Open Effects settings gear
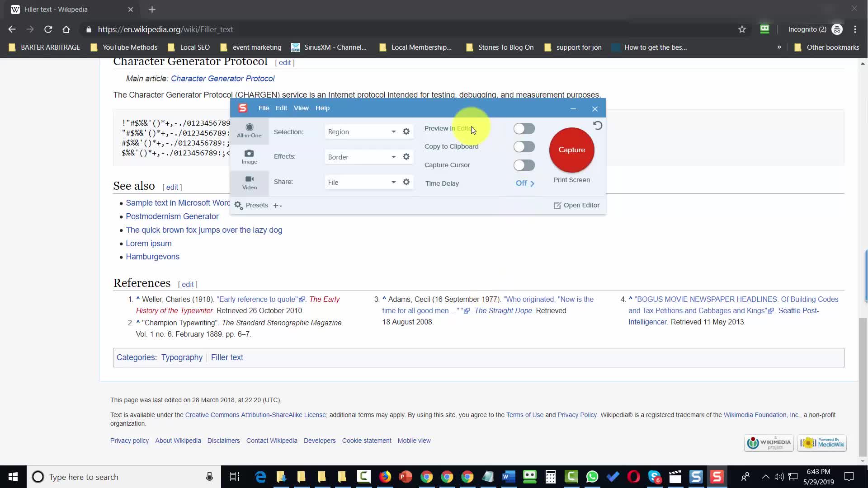 tap(406, 157)
